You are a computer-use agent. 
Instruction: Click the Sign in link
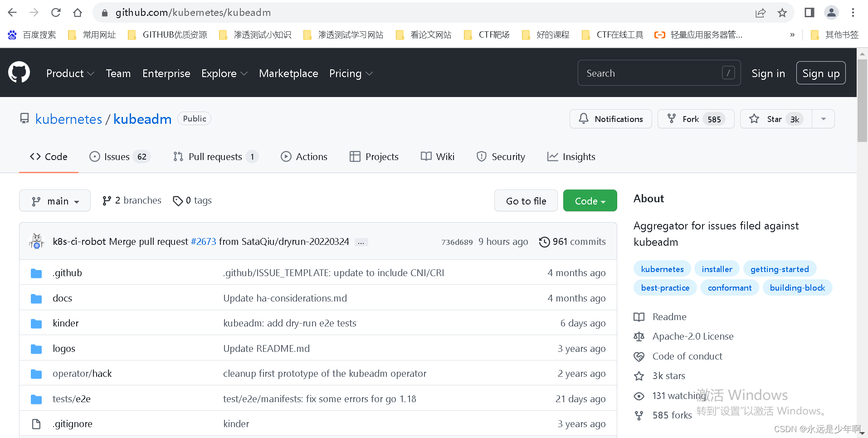click(768, 73)
